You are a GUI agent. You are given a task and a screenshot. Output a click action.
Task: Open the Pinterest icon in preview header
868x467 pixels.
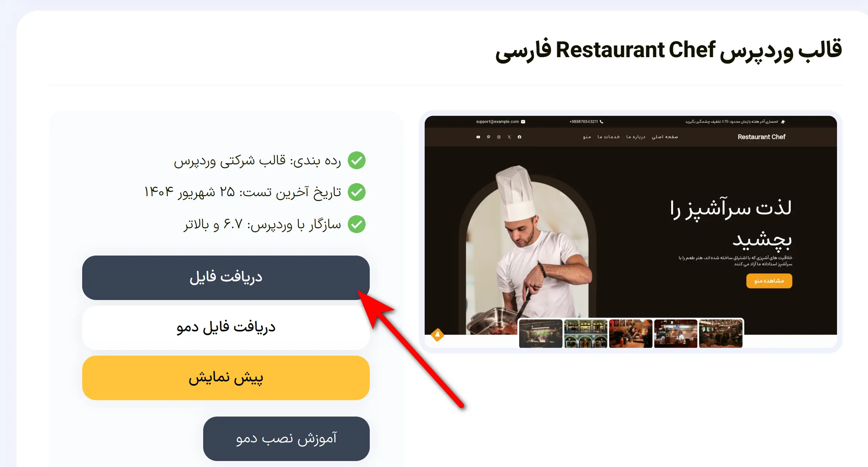[489, 137]
